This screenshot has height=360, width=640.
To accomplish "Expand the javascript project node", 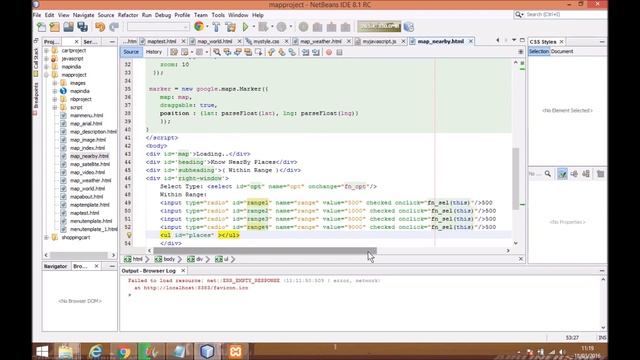I will [47, 59].
